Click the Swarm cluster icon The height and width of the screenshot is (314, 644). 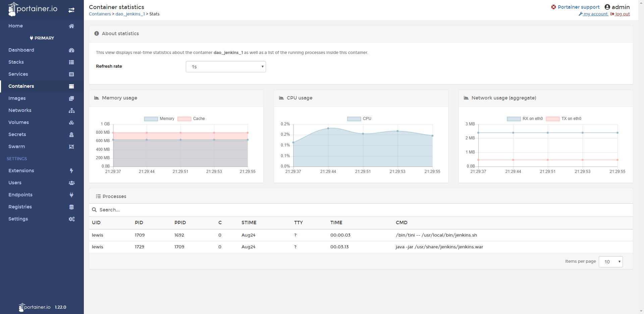[x=71, y=146]
